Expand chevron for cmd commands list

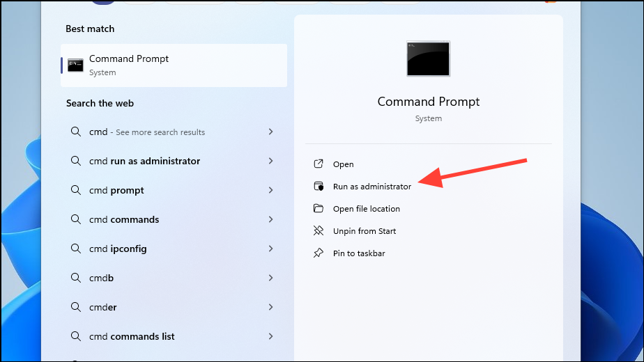[x=270, y=336]
